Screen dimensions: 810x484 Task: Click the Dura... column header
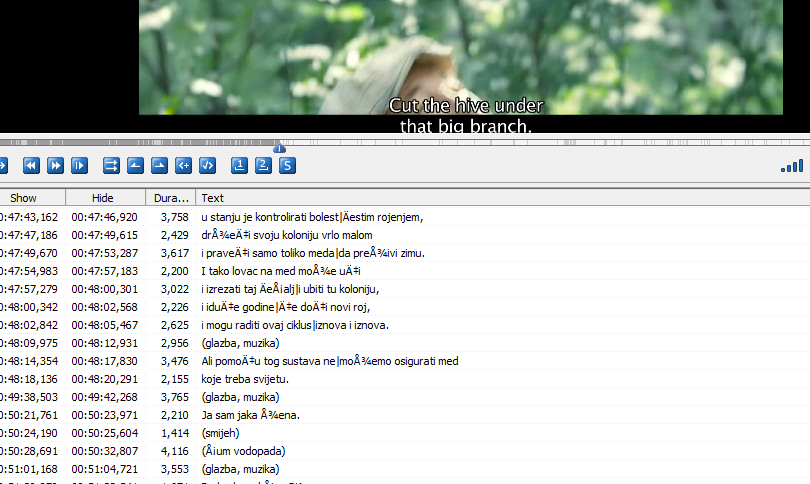pos(170,198)
